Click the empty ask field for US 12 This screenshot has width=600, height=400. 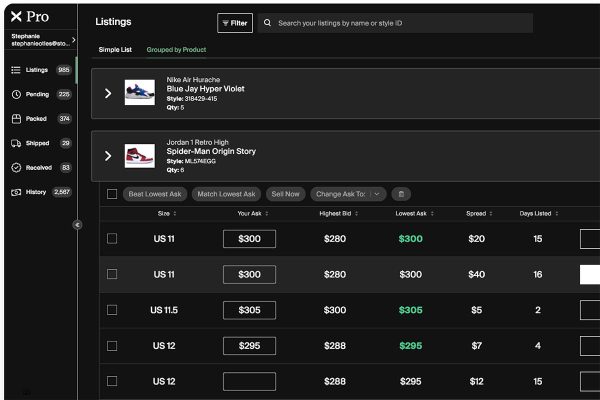pos(249,381)
